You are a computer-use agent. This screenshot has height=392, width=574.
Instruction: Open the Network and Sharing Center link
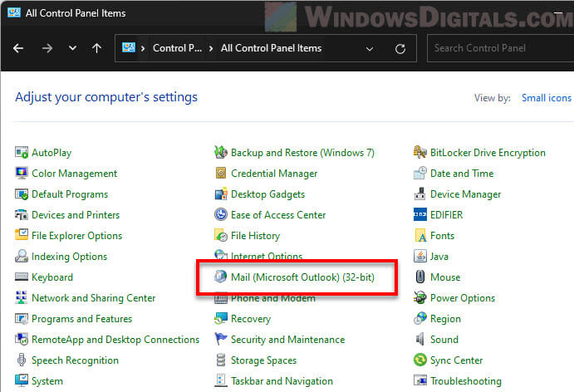coord(93,298)
